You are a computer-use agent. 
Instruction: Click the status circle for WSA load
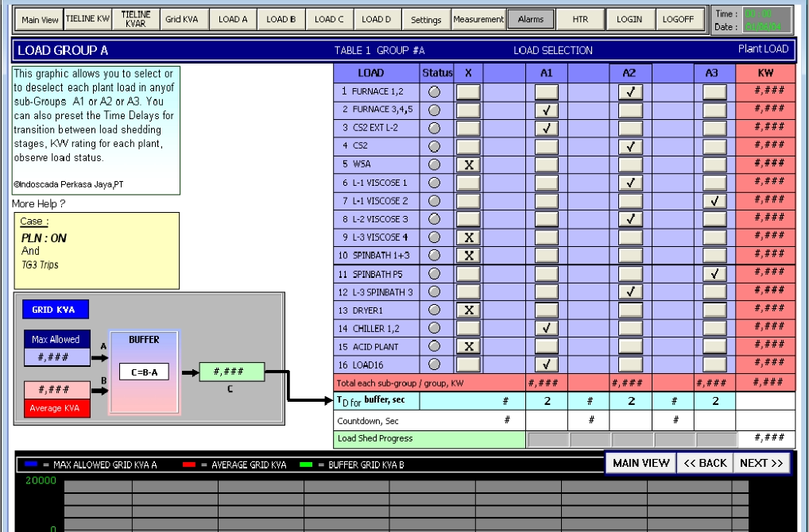tap(434, 164)
